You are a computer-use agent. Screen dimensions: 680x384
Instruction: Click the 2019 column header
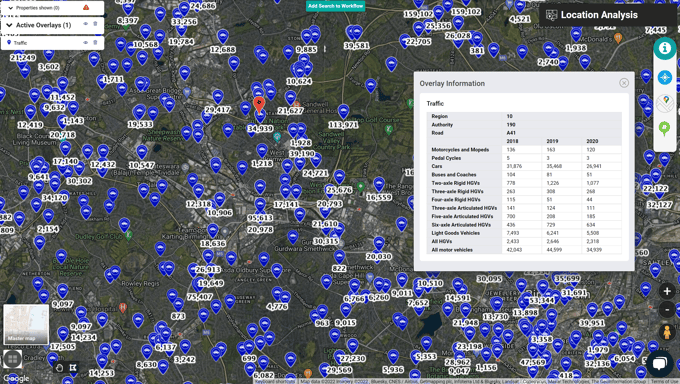click(x=552, y=141)
